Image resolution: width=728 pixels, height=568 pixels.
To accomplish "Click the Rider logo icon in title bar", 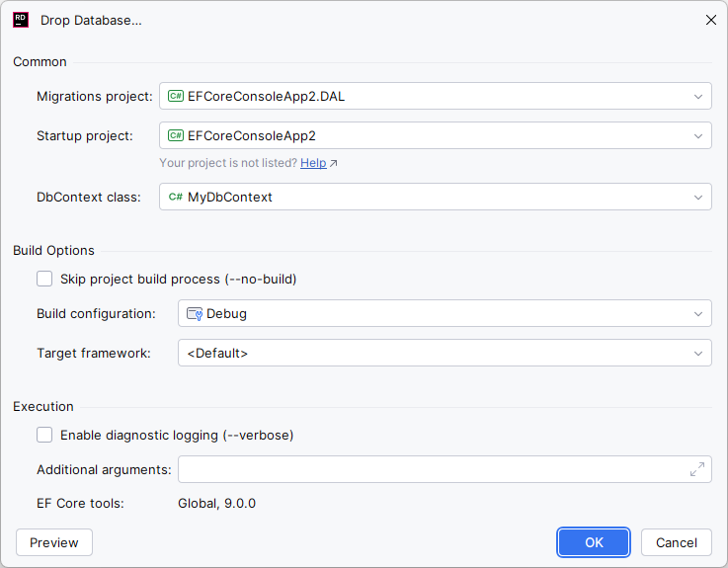I will tap(21, 20).
